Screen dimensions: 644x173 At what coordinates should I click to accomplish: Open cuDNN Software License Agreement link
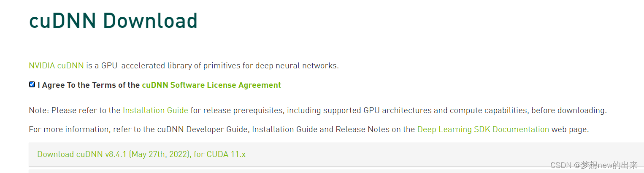tap(211, 85)
